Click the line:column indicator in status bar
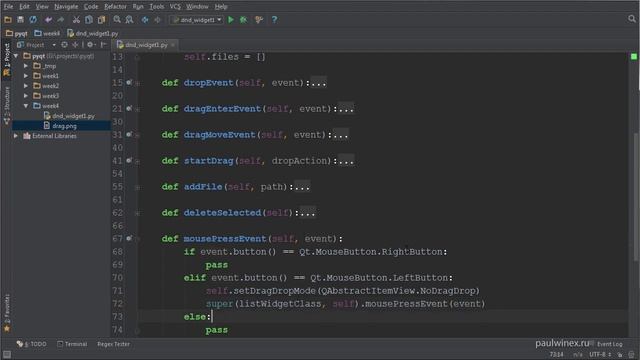640x360 pixels. pyautogui.click(x=556, y=354)
